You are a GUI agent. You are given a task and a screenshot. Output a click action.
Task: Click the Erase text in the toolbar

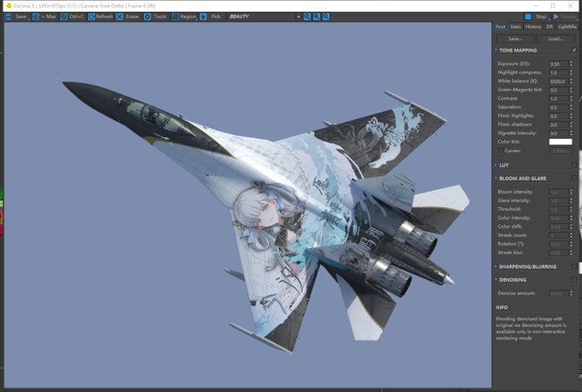click(x=132, y=17)
